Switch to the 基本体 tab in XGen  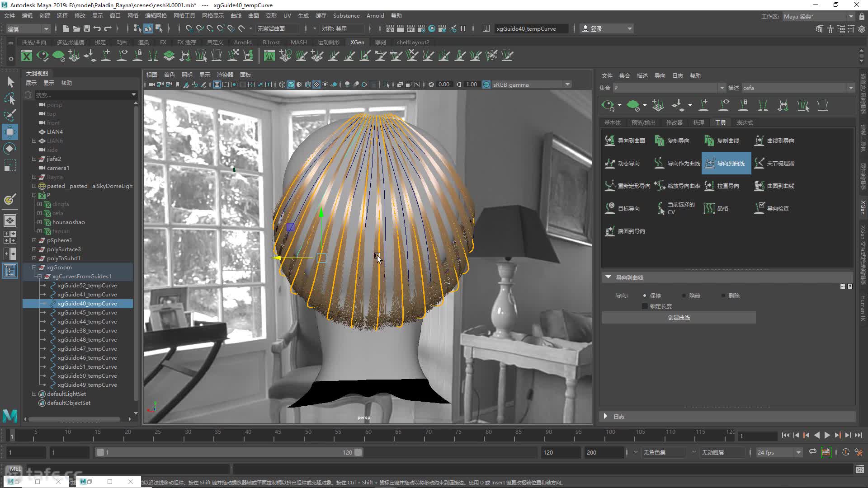click(613, 122)
